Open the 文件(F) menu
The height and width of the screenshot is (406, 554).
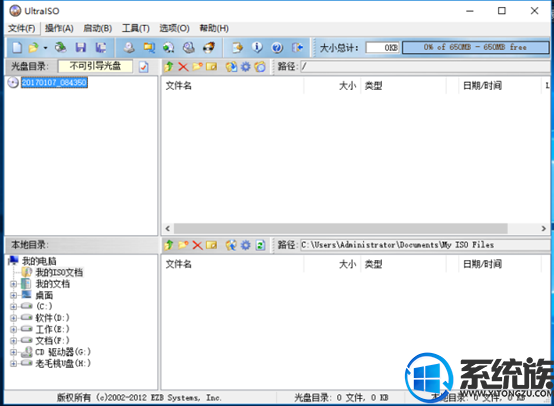(22, 28)
